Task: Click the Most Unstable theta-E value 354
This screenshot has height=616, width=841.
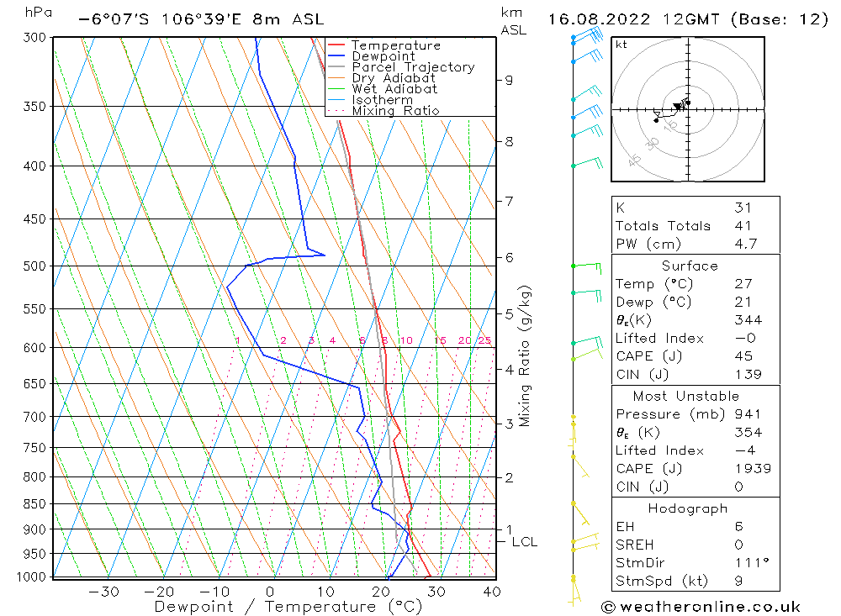Action: 748,433
